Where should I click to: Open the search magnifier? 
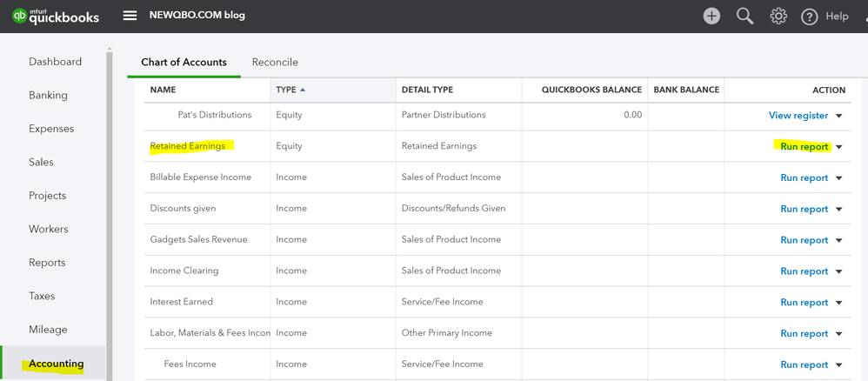[744, 16]
